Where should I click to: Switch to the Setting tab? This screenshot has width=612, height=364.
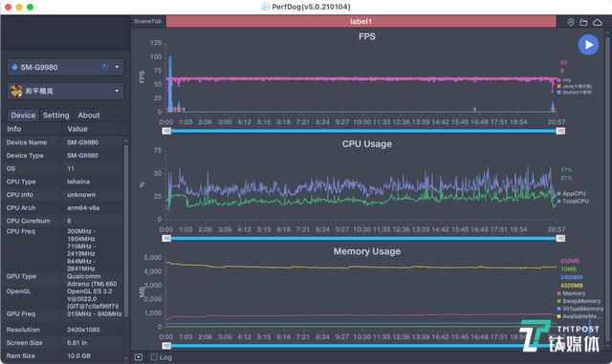[x=55, y=115]
